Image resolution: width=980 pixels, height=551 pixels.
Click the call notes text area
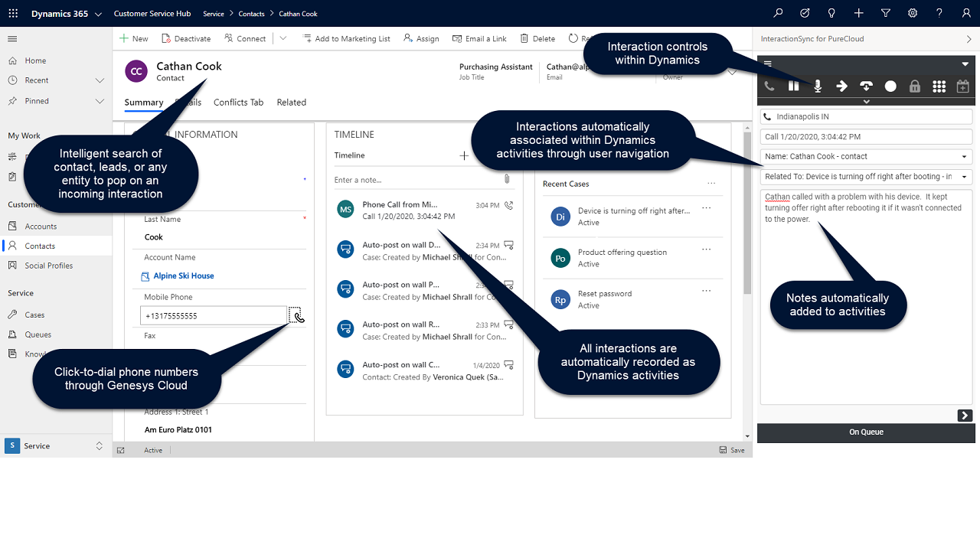[866, 297]
